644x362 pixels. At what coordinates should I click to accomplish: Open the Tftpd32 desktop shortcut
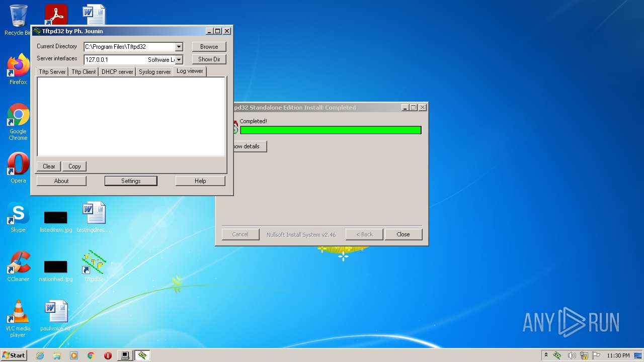(x=94, y=266)
